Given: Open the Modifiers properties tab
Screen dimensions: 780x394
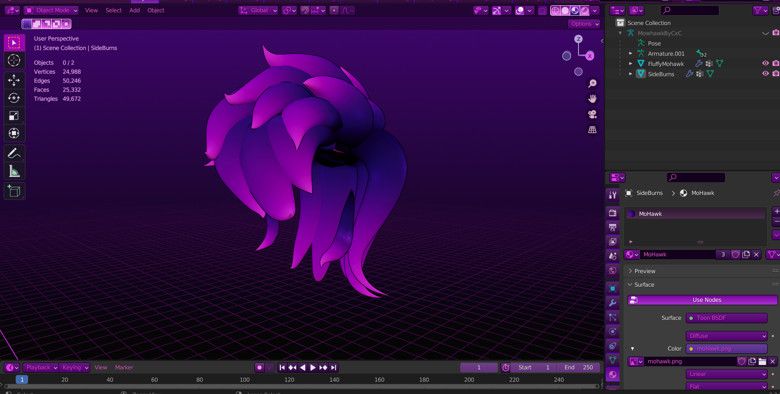Looking at the screenshot, I should (613, 302).
